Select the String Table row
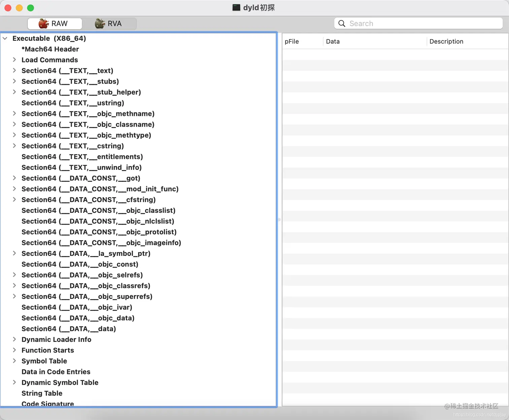Viewport: 509px width, 420px height. [138, 393]
